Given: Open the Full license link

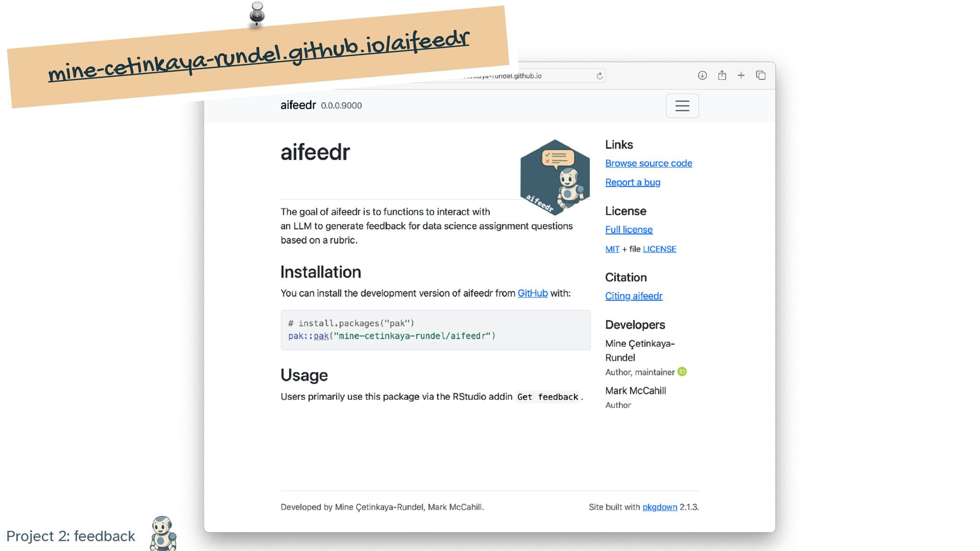Looking at the screenshot, I should click(628, 230).
